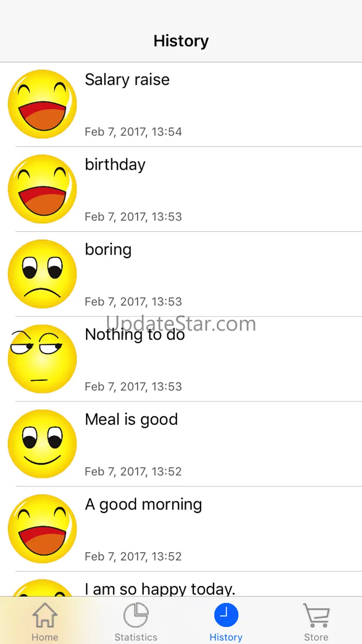This screenshot has height=644, width=362.
Task: Open the Statistics pie chart icon
Action: (x=136, y=615)
